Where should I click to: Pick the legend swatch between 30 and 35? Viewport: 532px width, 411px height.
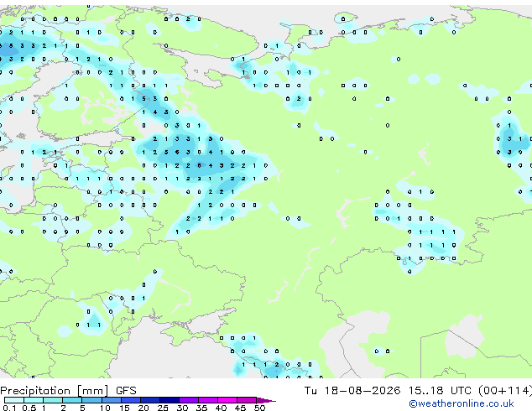(188, 400)
